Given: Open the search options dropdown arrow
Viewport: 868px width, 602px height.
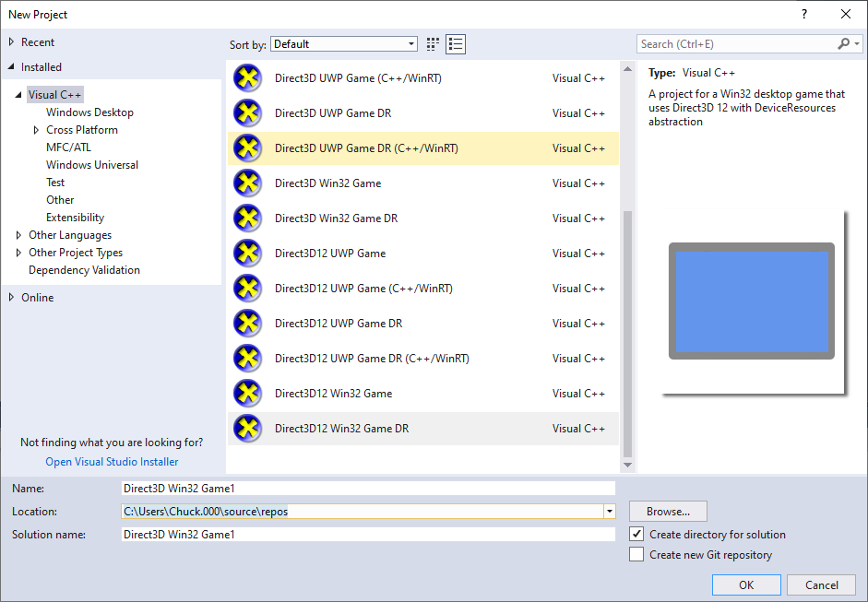Looking at the screenshot, I should click(x=857, y=43).
